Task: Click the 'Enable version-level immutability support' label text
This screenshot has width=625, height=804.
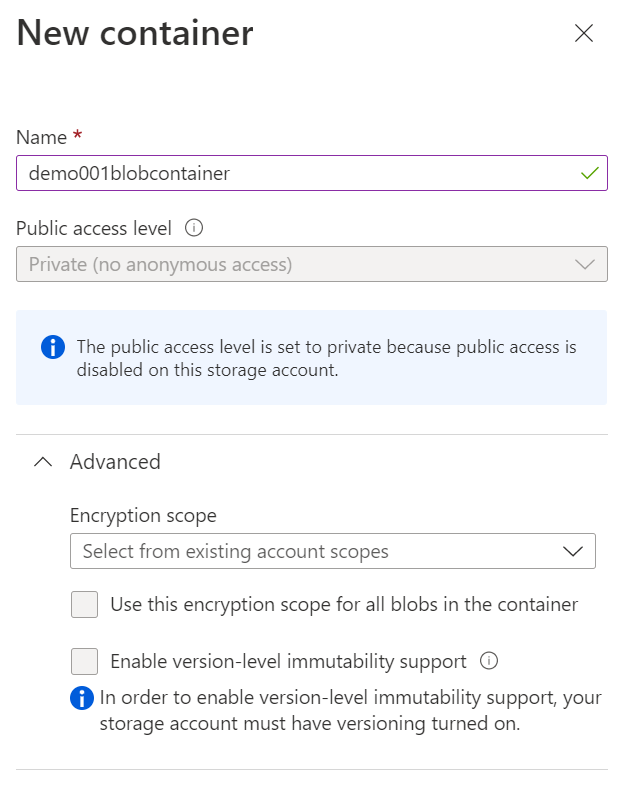Action: pyautogui.click(x=288, y=662)
